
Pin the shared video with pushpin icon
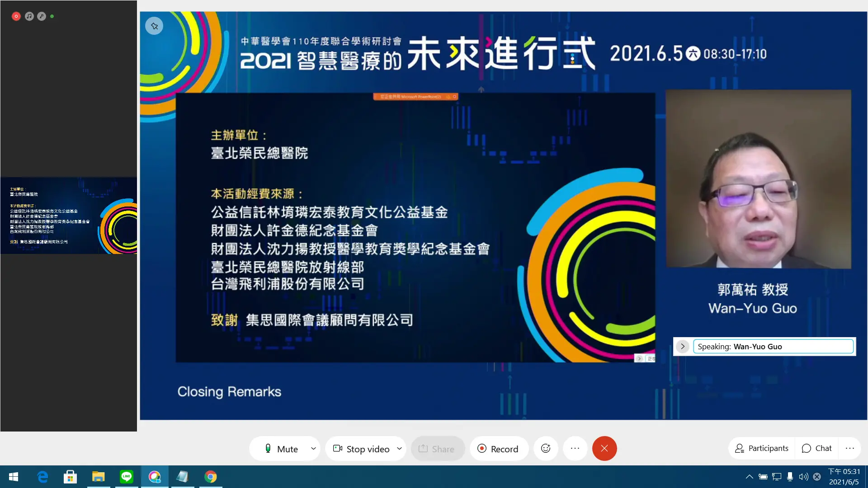(x=154, y=26)
